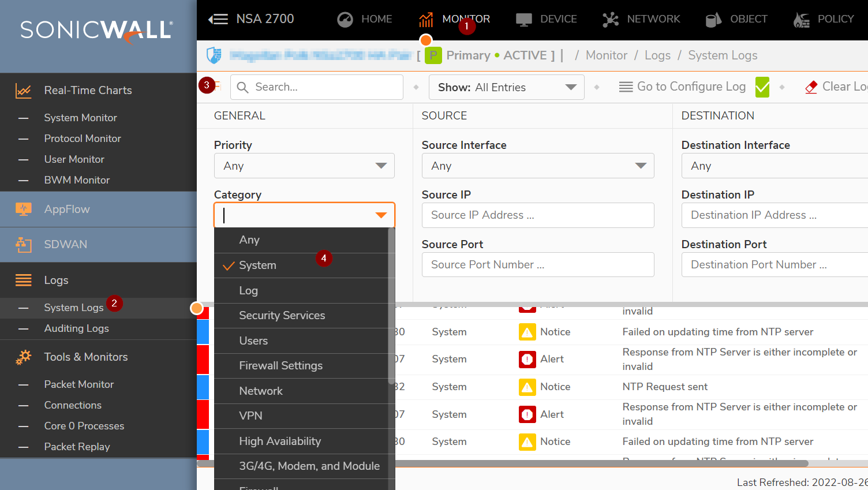Click the Category list vertical scrollbar
Viewport: 868px width, 490px height.
391,306
